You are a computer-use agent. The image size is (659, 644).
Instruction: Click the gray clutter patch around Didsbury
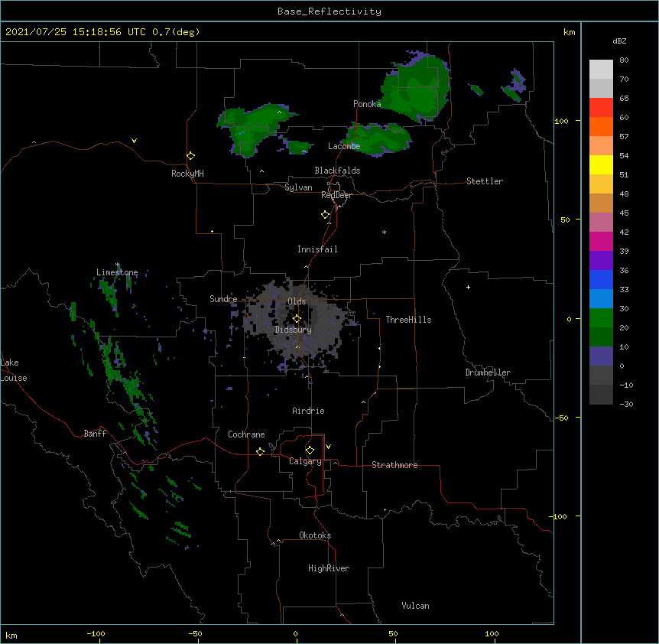(298, 324)
